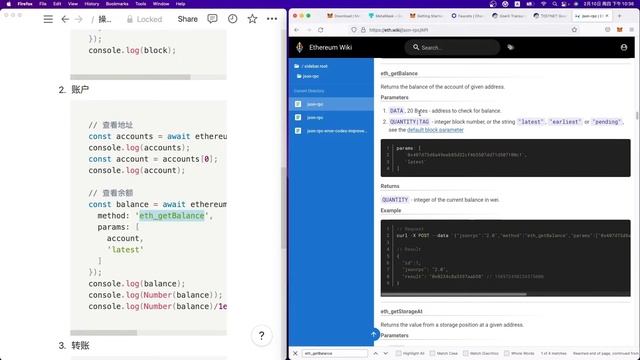Switch to the second MetaMask tab

point(385,16)
